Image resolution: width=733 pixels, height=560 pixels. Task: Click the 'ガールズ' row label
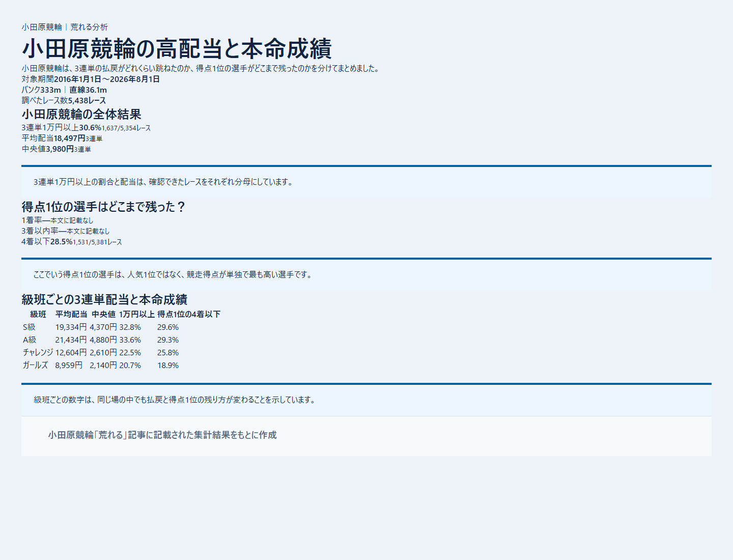[x=36, y=365]
